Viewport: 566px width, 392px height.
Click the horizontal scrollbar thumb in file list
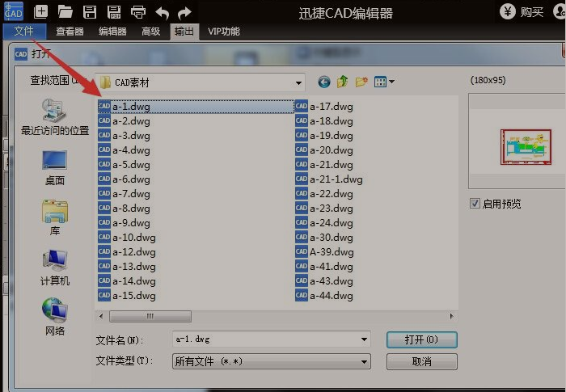point(150,316)
